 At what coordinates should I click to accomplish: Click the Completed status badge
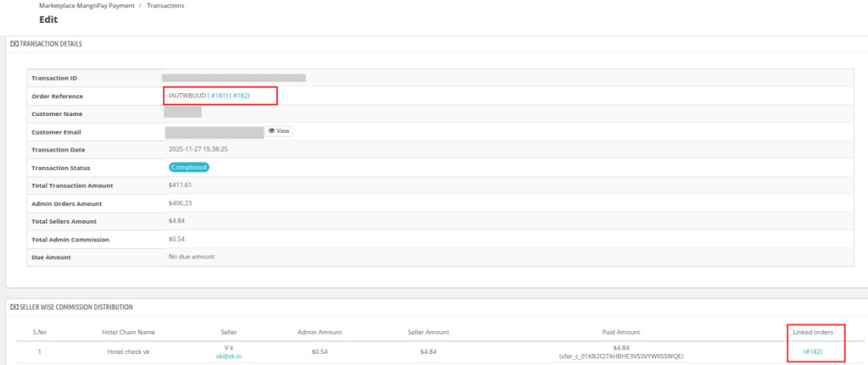189,167
